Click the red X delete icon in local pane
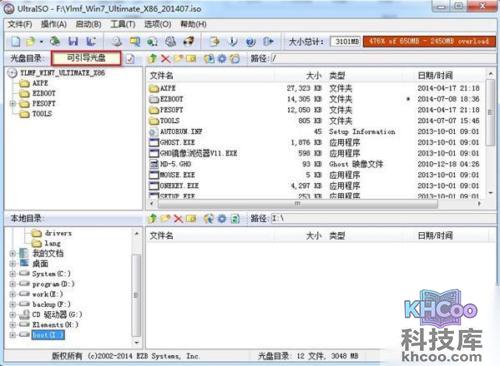Screen dimensions: 500x366 178,219
